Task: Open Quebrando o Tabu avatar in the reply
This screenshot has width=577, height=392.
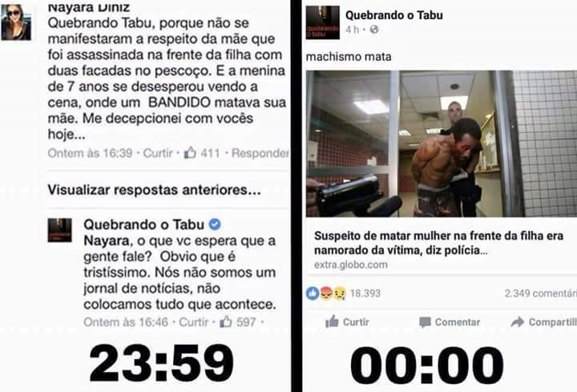Action: pos(59,230)
